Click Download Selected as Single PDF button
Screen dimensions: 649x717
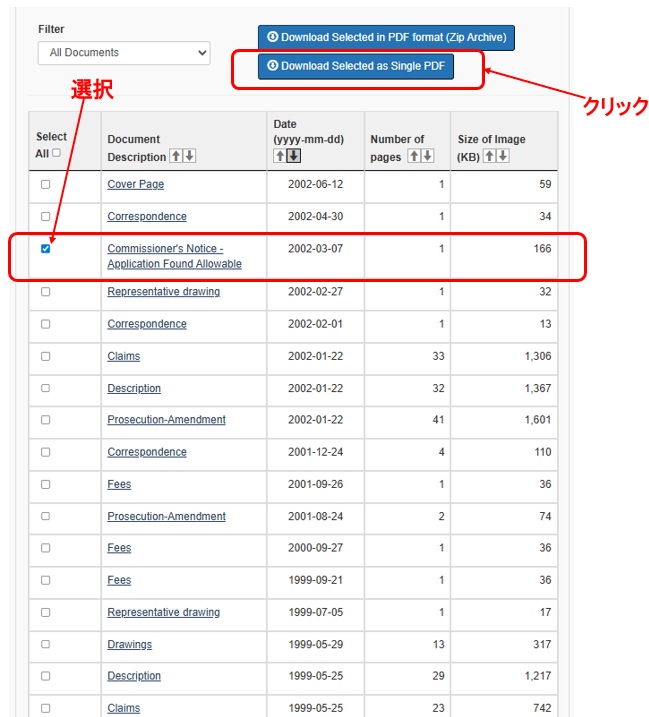click(356, 67)
